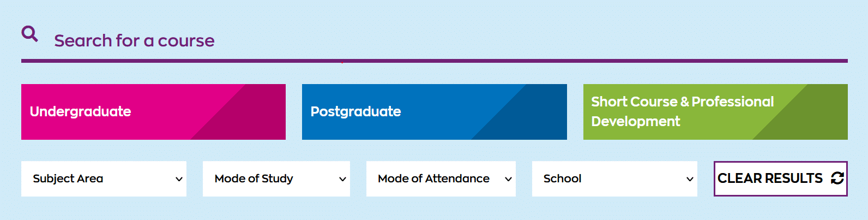Expand the School filter dropdown
The height and width of the screenshot is (220, 868).
[x=614, y=179]
